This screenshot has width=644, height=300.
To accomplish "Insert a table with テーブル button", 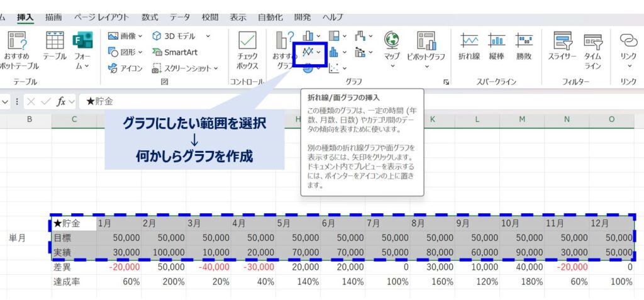I will tap(55, 47).
